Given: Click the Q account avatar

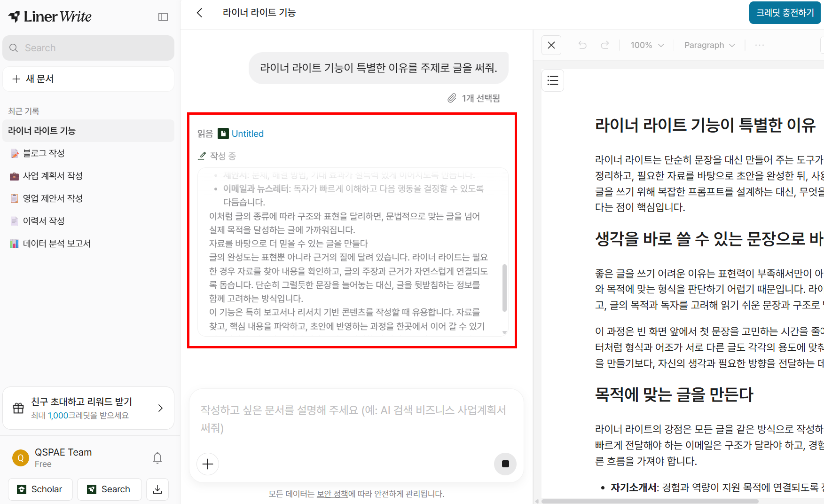Looking at the screenshot, I should [x=21, y=457].
